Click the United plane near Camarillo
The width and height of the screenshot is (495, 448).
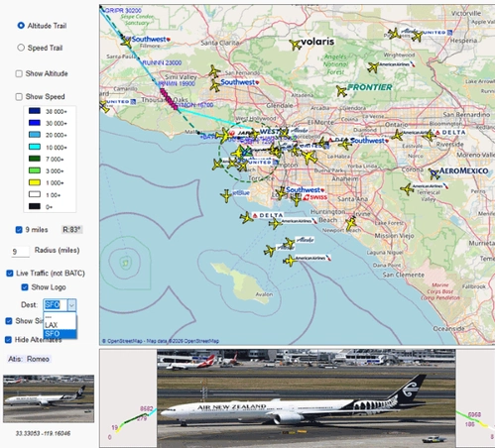pyautogui.click(x=104, y=107)
